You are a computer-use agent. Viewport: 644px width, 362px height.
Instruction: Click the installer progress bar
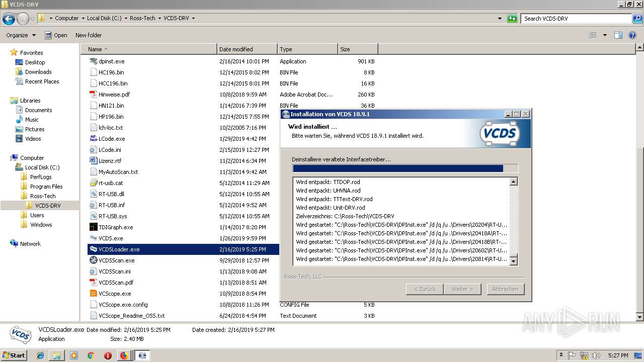pos(405,168)
